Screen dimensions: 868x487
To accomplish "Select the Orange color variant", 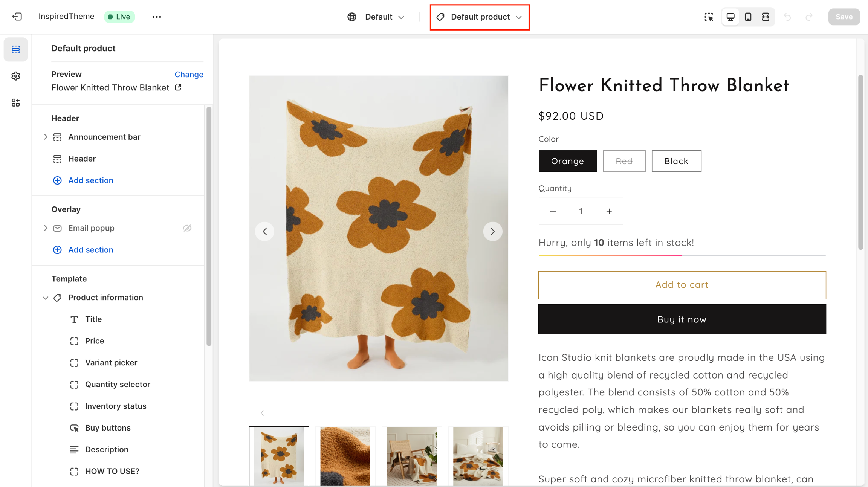I will [x=567, y=161].
